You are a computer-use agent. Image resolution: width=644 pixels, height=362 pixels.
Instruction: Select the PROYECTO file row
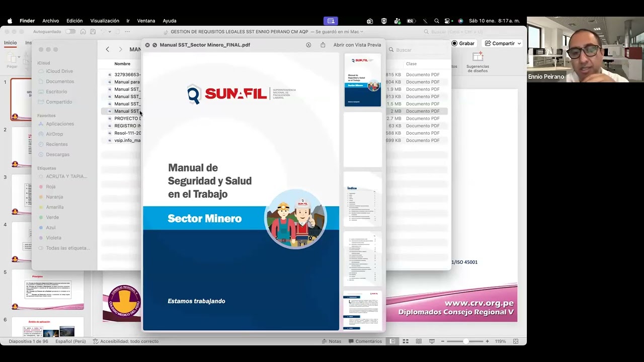point(124,119)
